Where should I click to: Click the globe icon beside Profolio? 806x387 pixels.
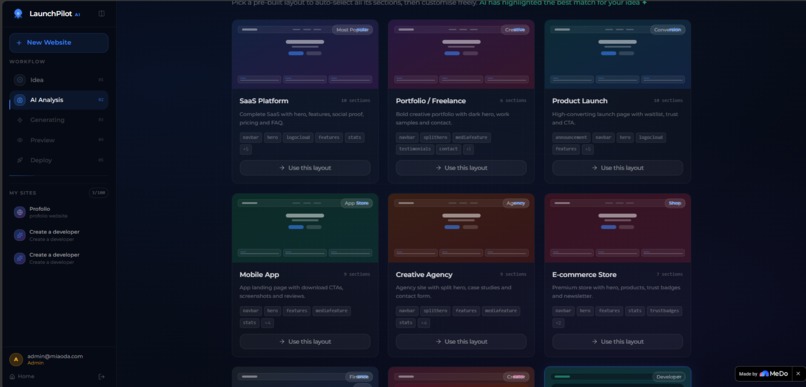pos(20,212)
